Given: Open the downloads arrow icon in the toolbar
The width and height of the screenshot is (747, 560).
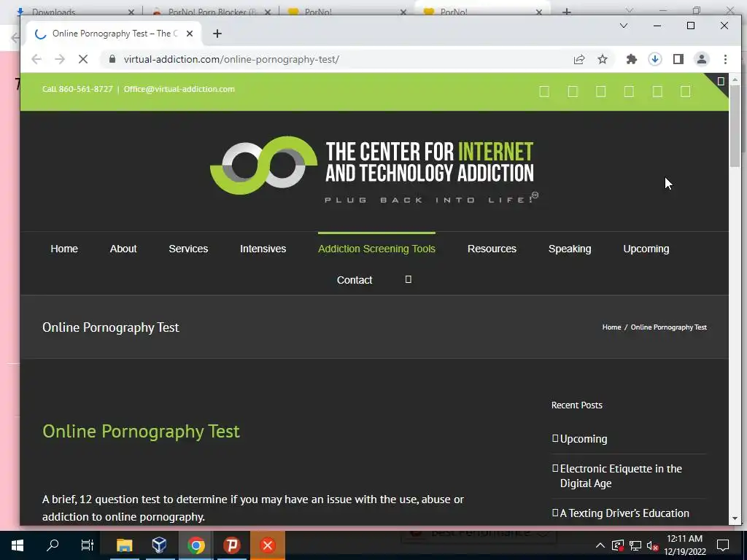Looking at the screenshot, I should coord(655,59).
